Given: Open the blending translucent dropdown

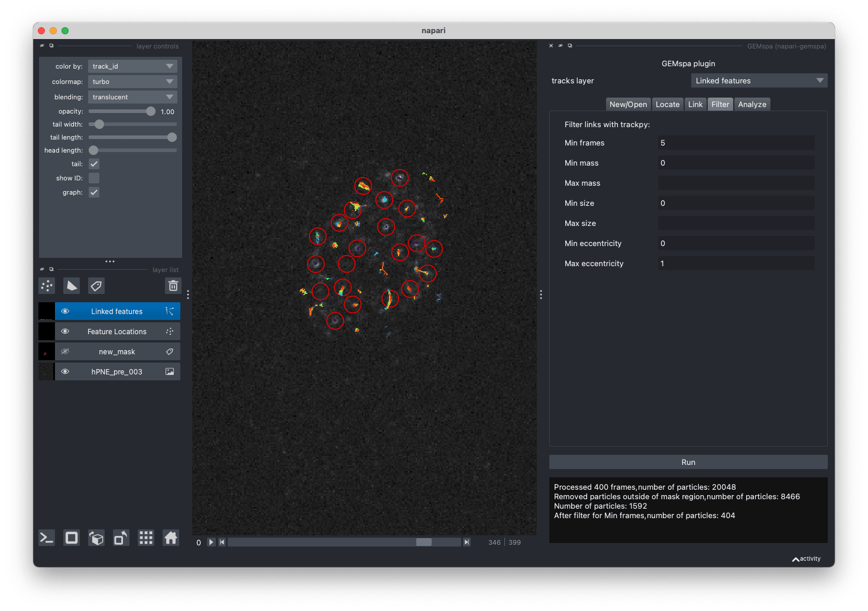Looking at the screenshot, I should 132,97.
